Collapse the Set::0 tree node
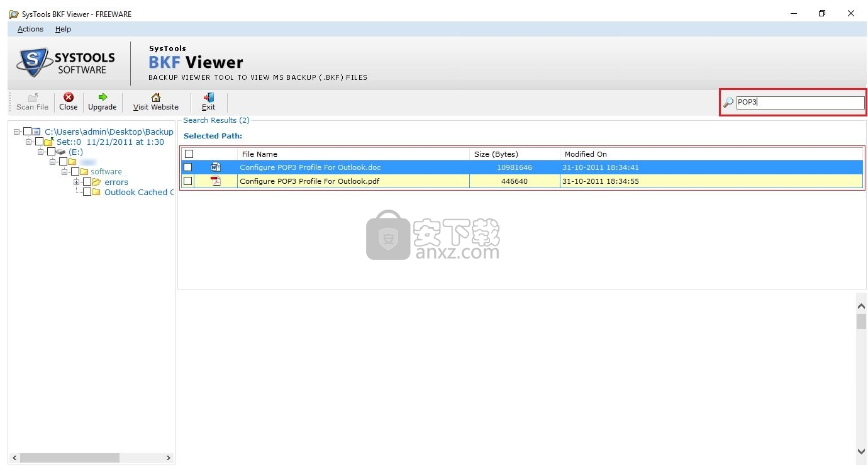The image size is (868, 472). pos(29,142)
